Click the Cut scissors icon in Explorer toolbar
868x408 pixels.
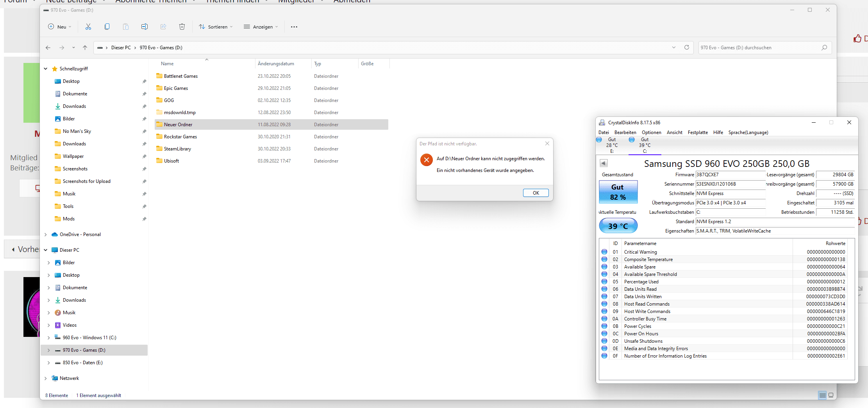click(88, 27)
